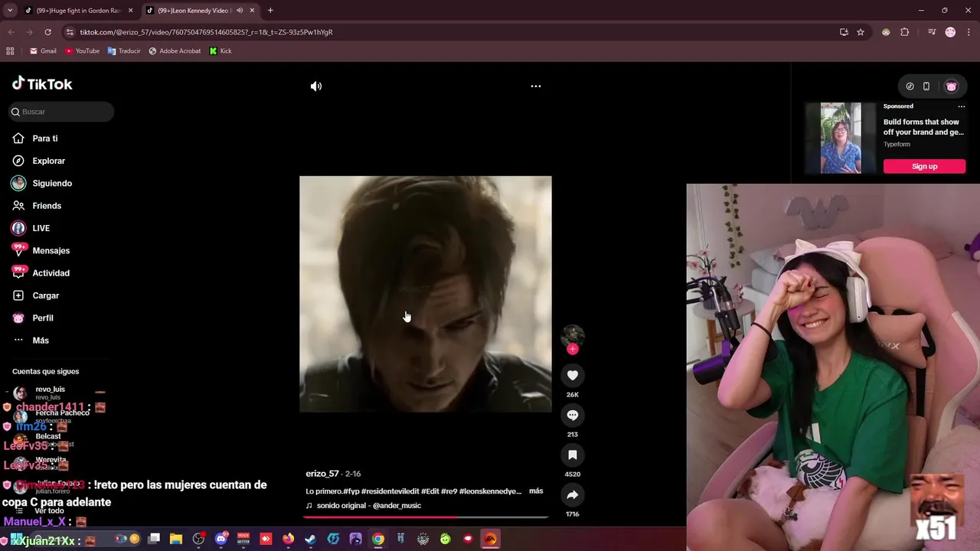Mute the TikTok video with the speaker icon
Image resolution: width=980 pixels, height=551 pixels.
316,86
